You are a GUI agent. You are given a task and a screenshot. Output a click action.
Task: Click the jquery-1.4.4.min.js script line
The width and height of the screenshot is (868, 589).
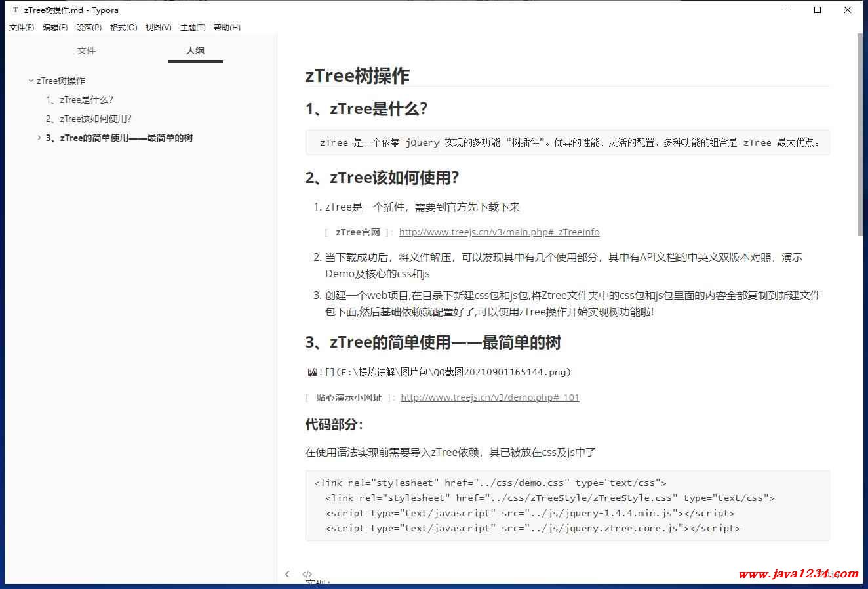pos(530,513)
